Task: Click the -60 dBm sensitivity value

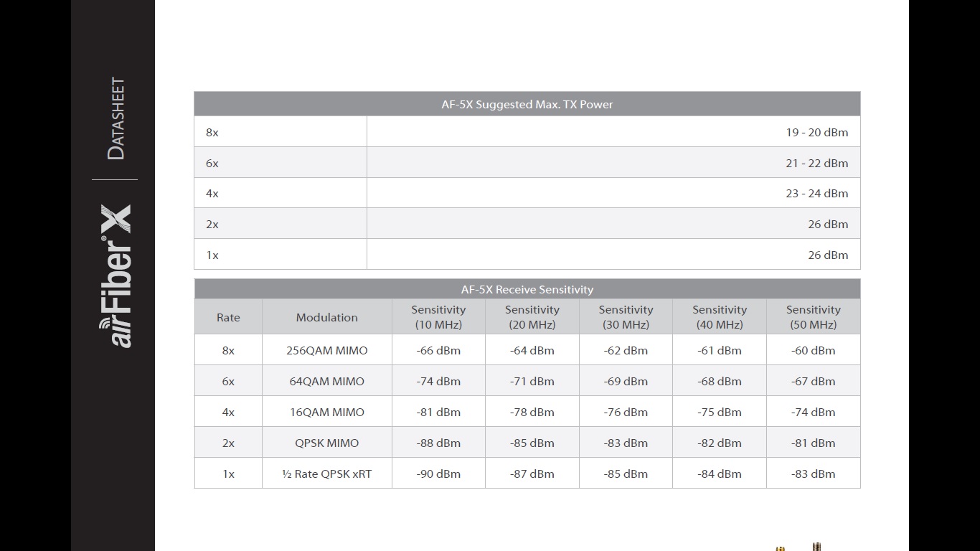Action: 813,351
